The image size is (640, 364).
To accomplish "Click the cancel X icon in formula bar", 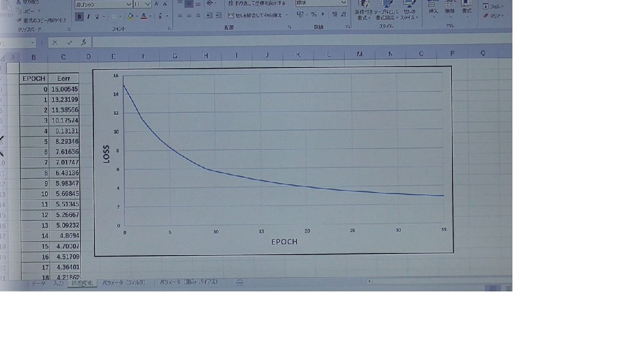I will coord(55,42).
